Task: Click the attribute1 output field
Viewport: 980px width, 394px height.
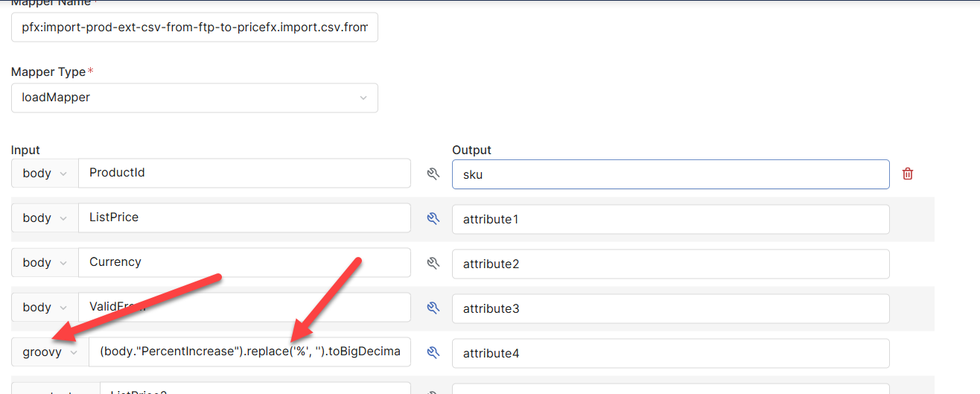Action: tap(670, 219)
